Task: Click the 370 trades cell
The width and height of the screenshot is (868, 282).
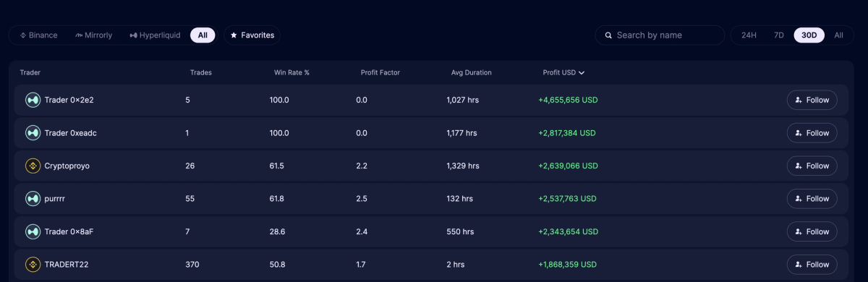Action: (192, 265)
